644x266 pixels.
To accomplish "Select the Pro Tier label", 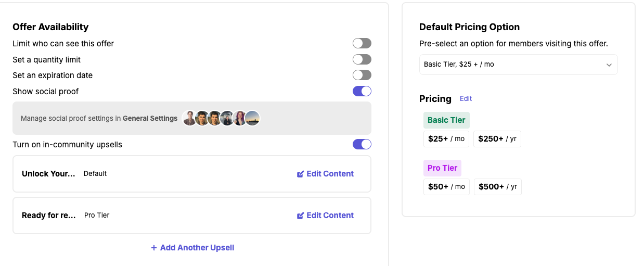I will coord(442,168).
